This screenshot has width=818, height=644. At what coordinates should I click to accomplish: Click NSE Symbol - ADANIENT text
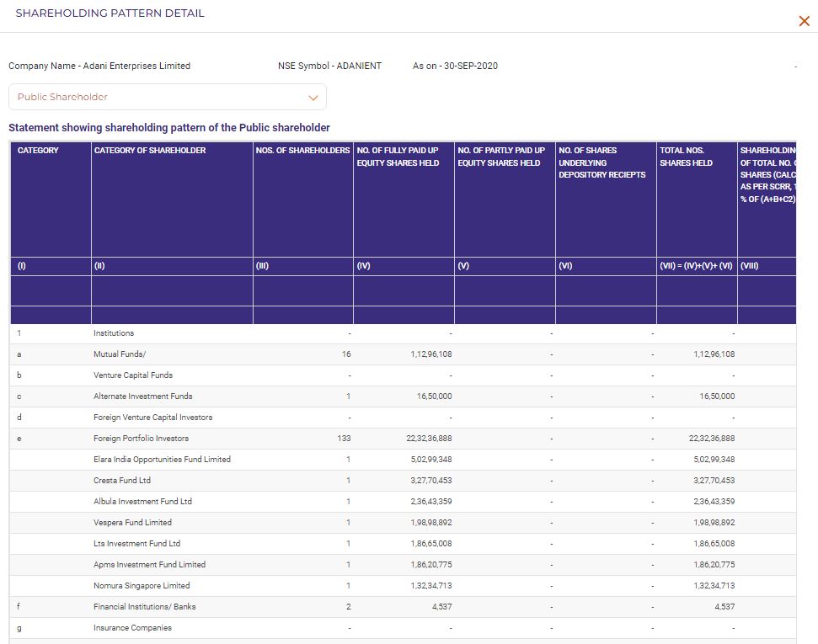pyautogui.click(x=329, y=66)
